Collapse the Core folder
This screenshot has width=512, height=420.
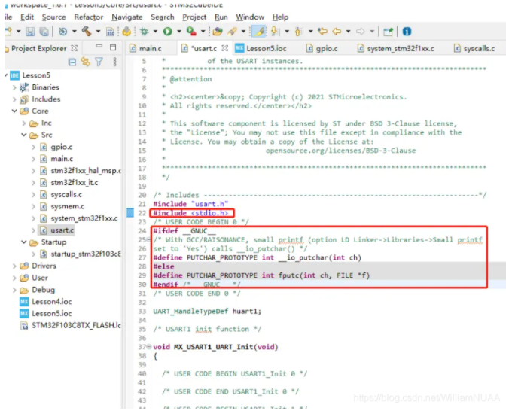pos(14,111)
